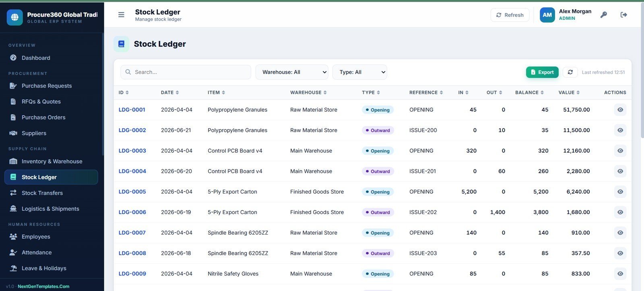Click the Suppliers handshake icon
This screenshot has width=644, height=291.
pyautogui.click(x=13, y=133)
